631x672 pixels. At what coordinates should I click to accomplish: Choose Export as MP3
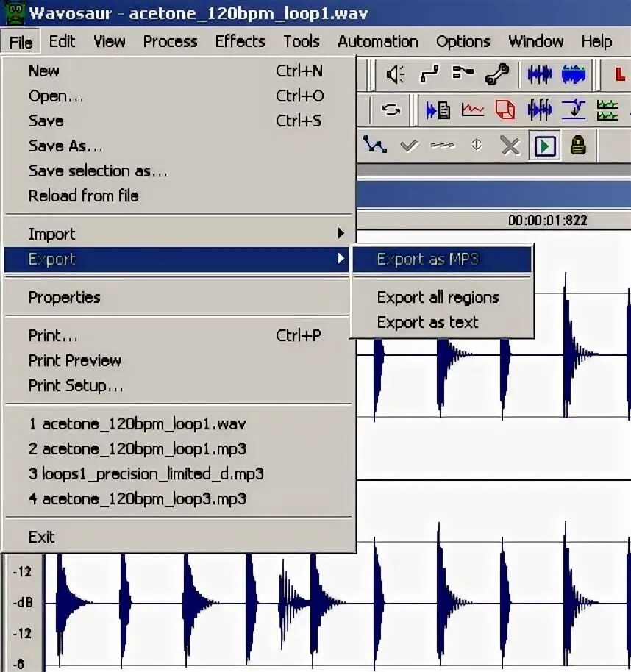pyautogui.click(x=443, y=260)
